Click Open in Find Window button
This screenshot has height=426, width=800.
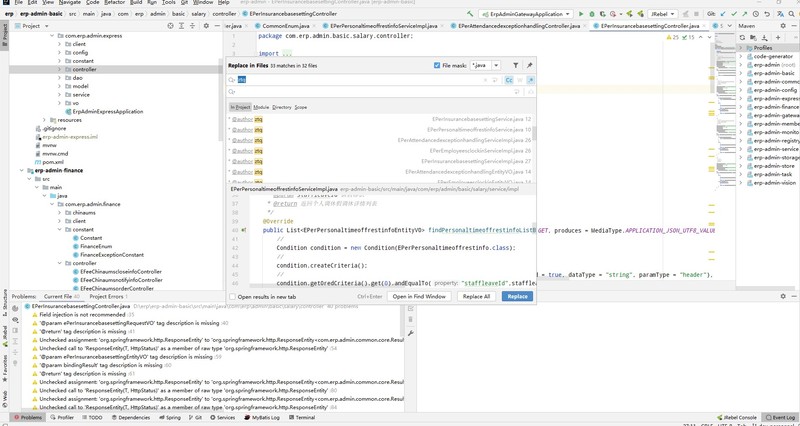coord(419,296)
